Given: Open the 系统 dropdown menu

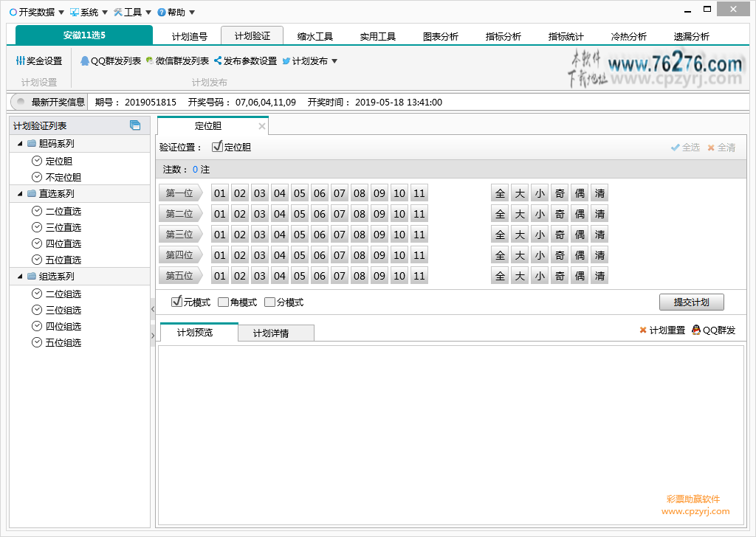Looking at the screenshot, I should [89, 12].
